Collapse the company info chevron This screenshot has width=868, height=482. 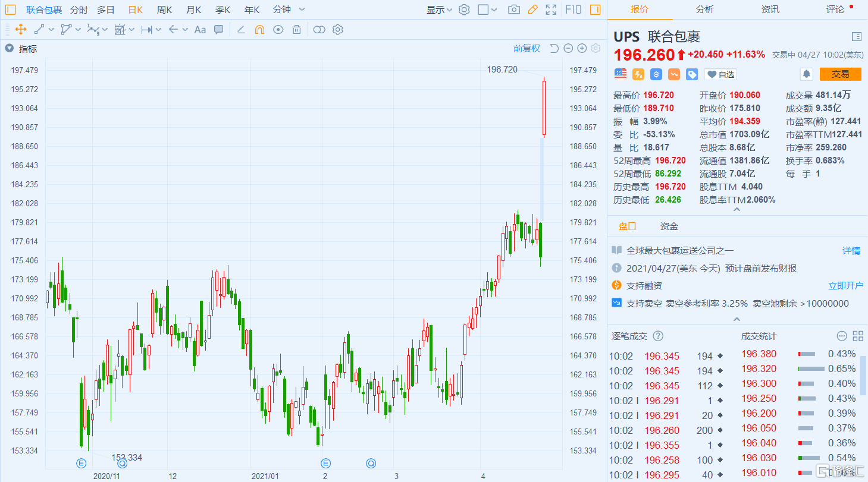pyautogui.click(x=737, y=319)
